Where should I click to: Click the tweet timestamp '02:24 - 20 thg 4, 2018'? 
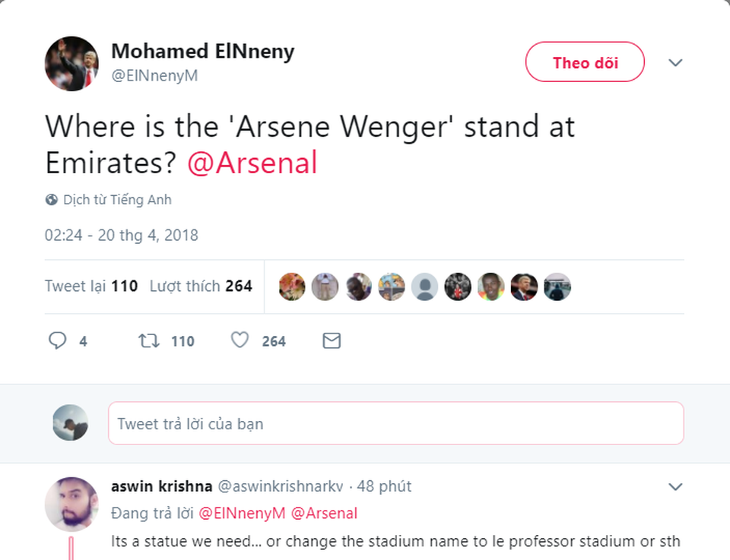click(x=121, y=235)
